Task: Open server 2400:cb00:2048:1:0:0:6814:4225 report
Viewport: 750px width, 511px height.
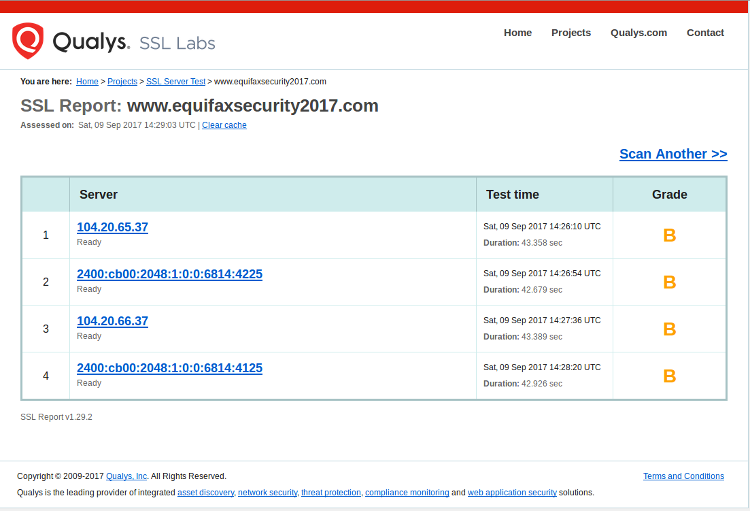Action: tap(169, 274)
